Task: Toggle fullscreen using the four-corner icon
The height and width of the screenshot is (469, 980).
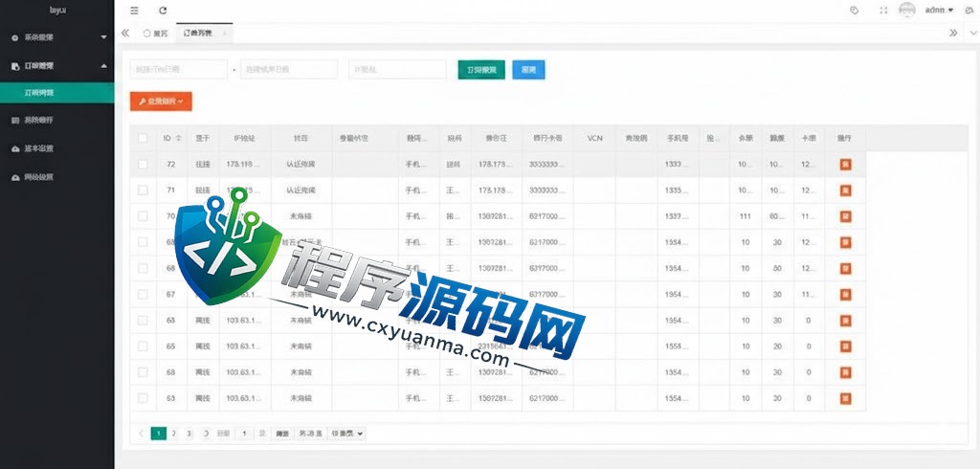Action: (x=883, y=11)
